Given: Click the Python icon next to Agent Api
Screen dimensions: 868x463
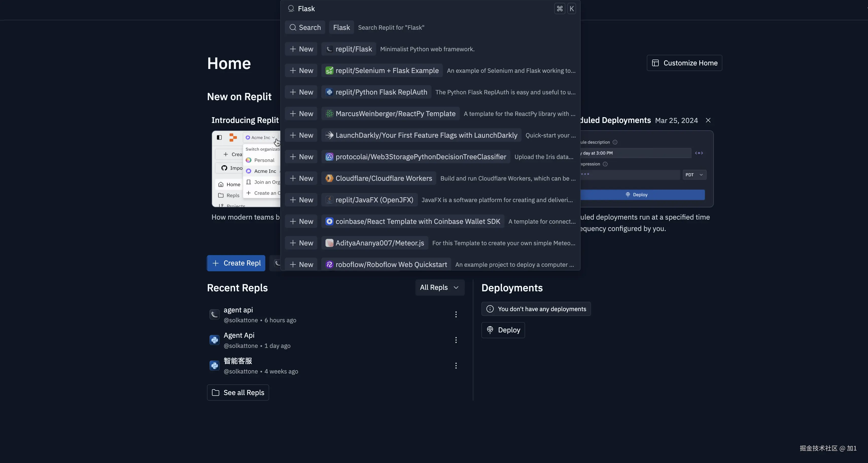Looking at the screenshot, I should 214,340.
